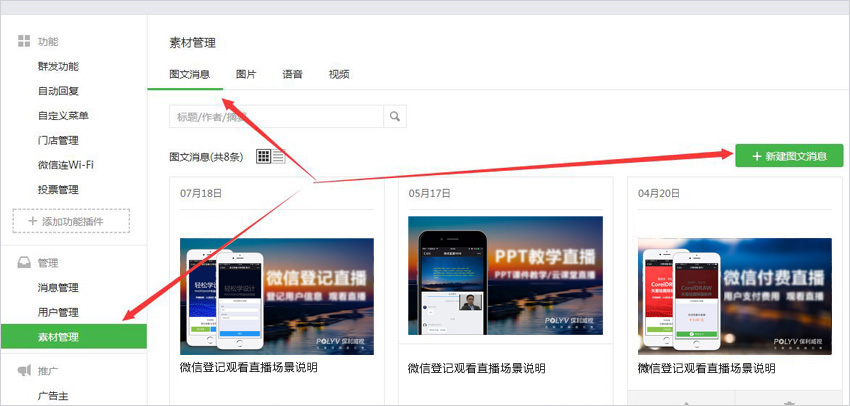Click the 功能 section grid icon
850x406 pixels.
(x=24, y=42)
